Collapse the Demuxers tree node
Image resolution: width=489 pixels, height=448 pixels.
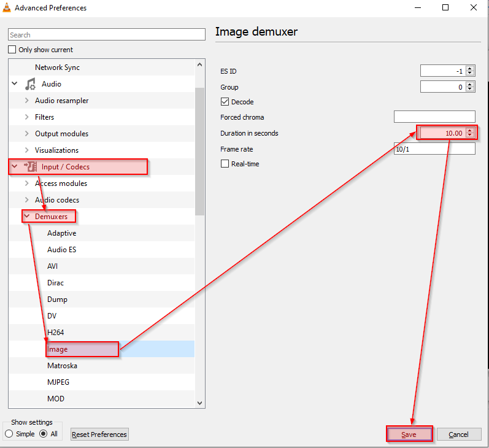coord(26,217)
